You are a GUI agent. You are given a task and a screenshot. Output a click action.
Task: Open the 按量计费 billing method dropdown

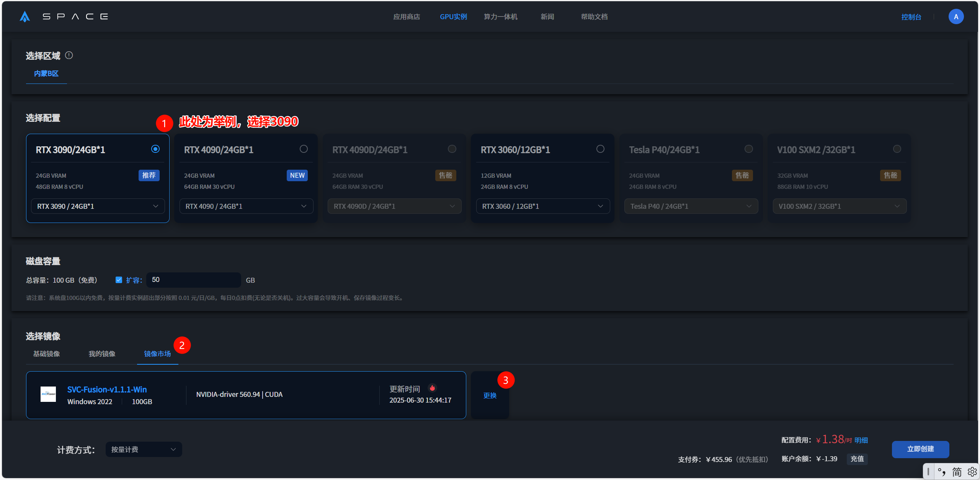coord(144,449)
